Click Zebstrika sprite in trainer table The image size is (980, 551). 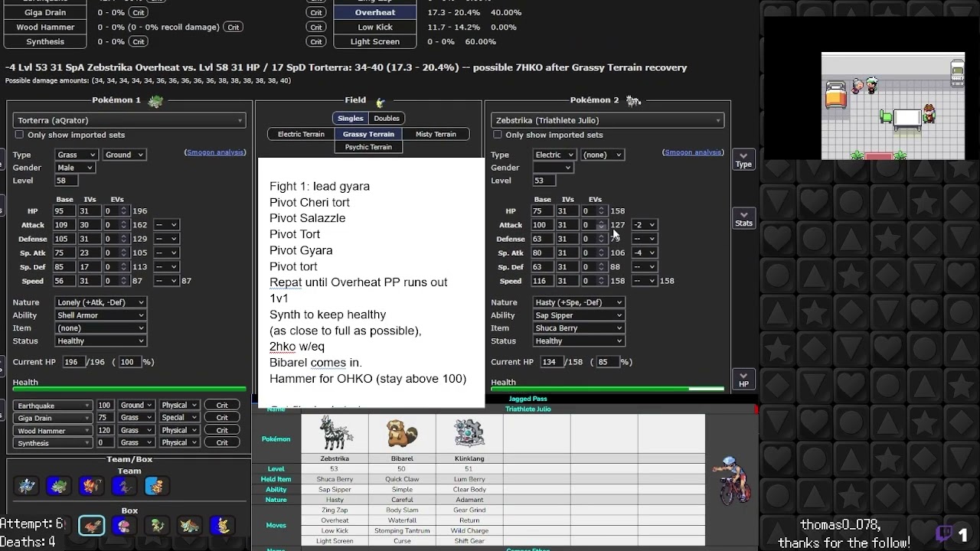[335, 434]
